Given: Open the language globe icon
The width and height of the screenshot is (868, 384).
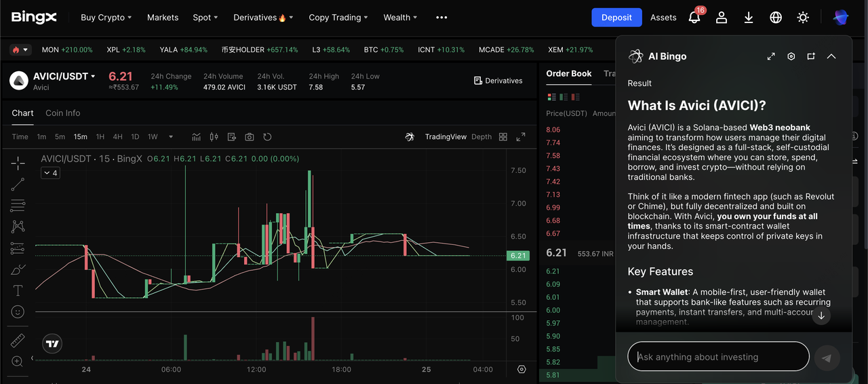Looking at the screenshot, I should 776,18.
